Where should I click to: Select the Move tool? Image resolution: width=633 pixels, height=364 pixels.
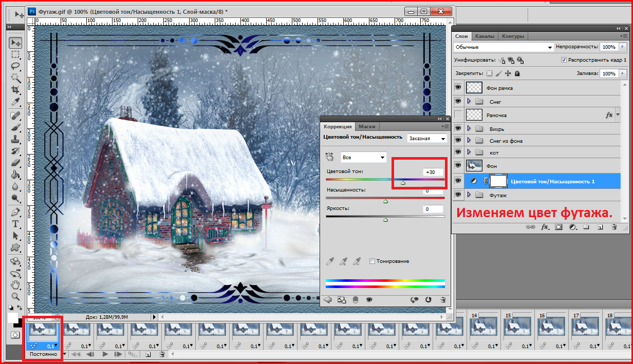[x=16, y=43]
